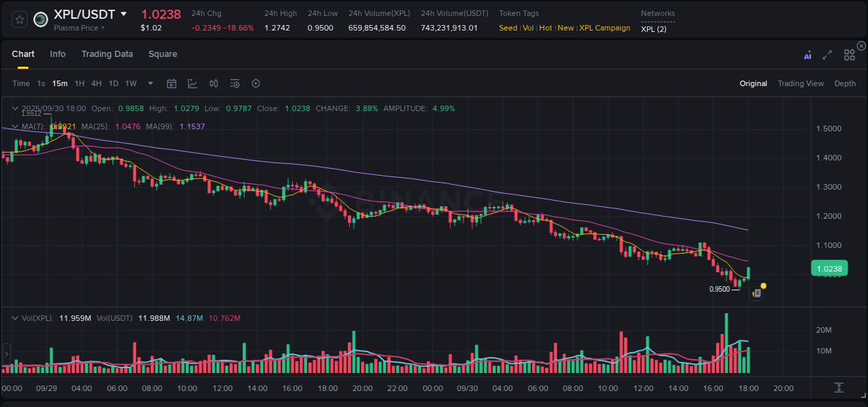868x407 pixels.
Task: Switch to the Trading View tab
Action: [x=801, y=83]
